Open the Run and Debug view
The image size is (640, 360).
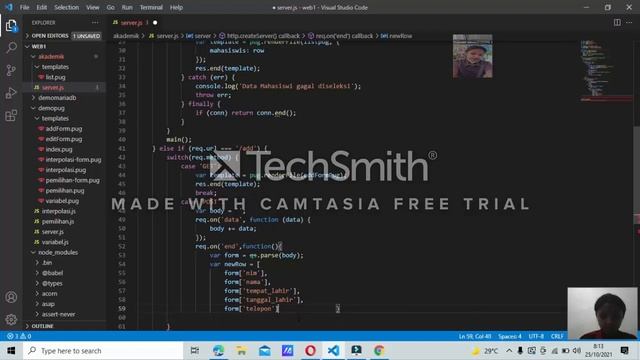(11, 93)
